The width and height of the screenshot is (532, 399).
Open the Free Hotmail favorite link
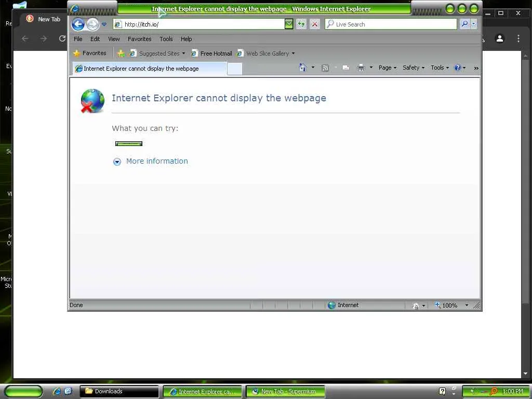click(212, 54)
